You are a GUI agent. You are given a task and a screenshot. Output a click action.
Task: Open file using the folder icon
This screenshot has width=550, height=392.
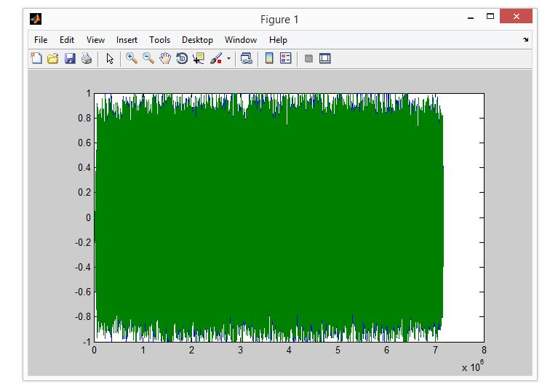pos(53,58)
